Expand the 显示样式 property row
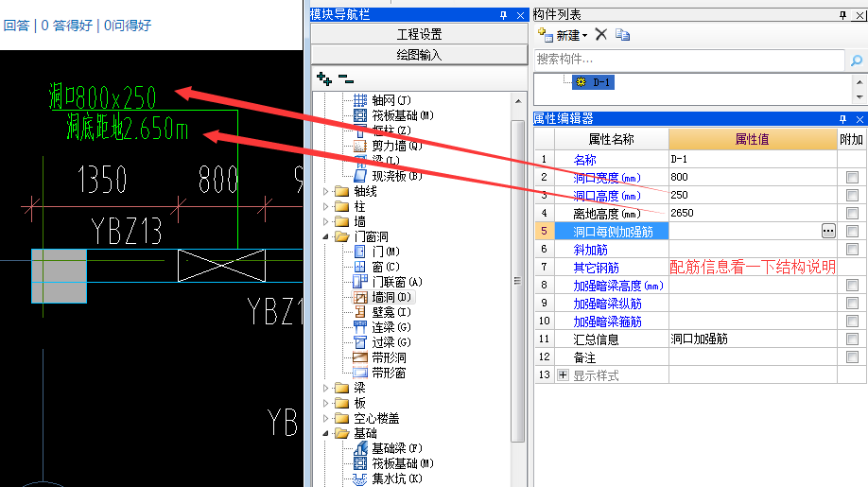Image resolution: width=868 pixels, height=487 pixels. tap(563, 374)
